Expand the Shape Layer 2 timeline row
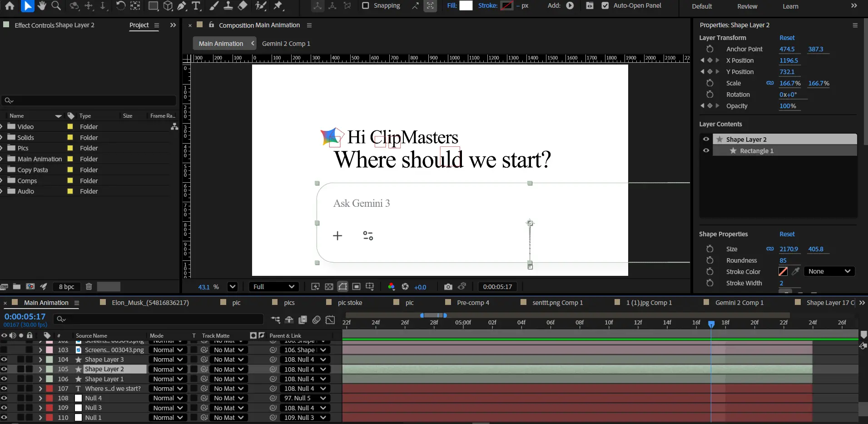 click(40, 369)
